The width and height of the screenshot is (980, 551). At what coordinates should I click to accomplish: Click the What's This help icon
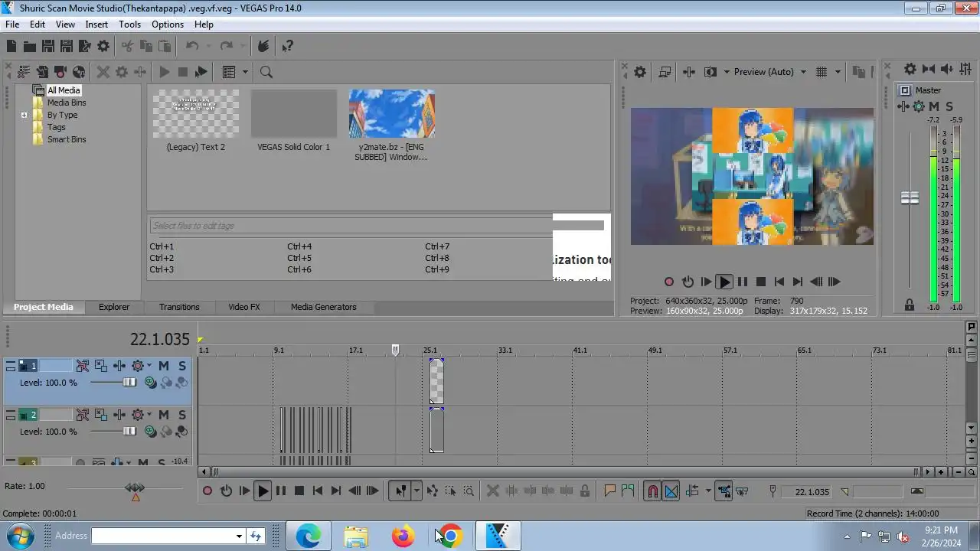288,47
